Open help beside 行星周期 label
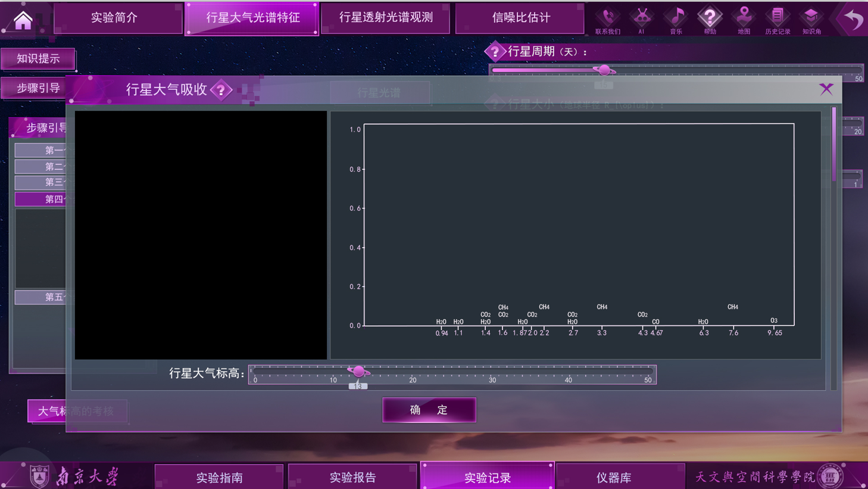 pos(496,52)
